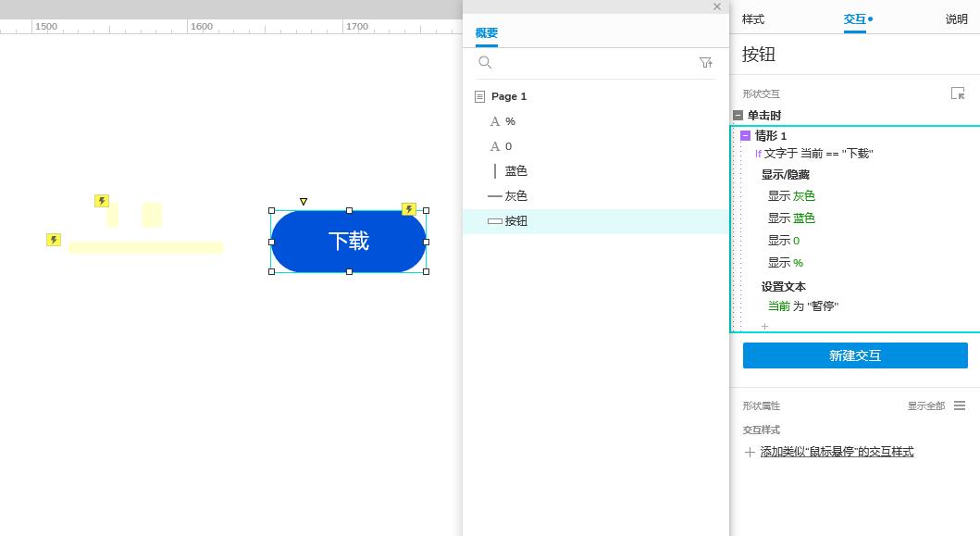This screenshot has height=536, width=980.
Task: Edit condition 文字于 当前 == "下载"
Action: [813, 154]
